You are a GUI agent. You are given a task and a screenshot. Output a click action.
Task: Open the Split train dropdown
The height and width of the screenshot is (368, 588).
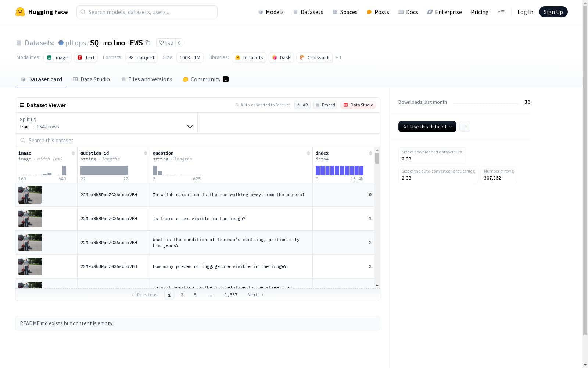click(x=107, y=123)
